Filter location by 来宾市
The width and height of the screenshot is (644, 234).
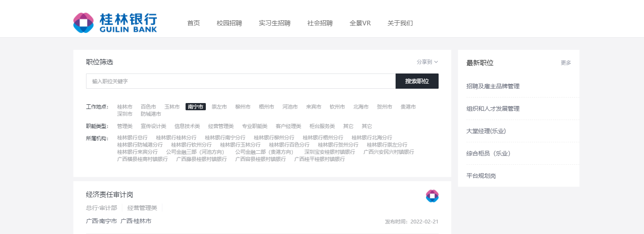pyautogui.click(x=314, y=107)
